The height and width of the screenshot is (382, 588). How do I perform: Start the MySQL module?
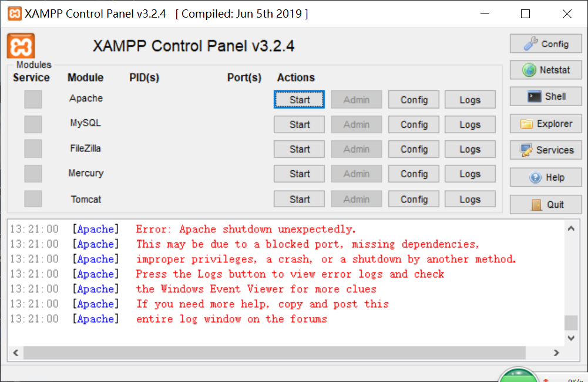click(299, 124)
